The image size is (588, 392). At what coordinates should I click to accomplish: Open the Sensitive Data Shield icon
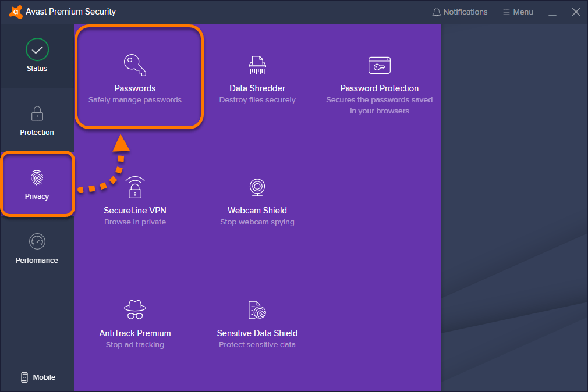pos(257,310)
